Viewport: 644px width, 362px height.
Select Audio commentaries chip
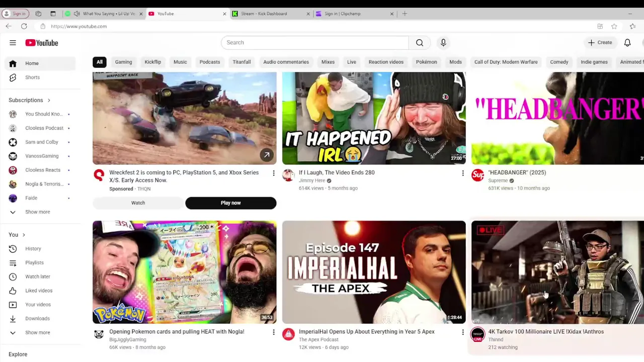[x=286, y=62]
